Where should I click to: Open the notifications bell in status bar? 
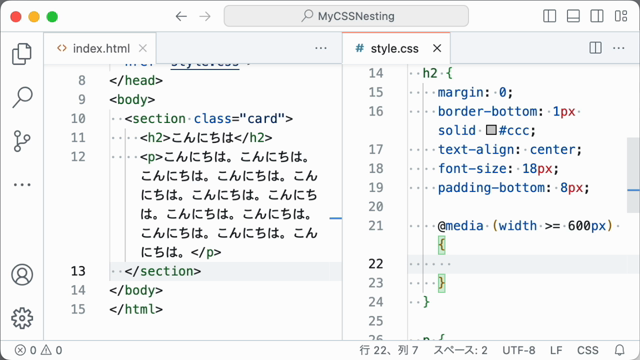pyautogui.click(x=620, y=350)
